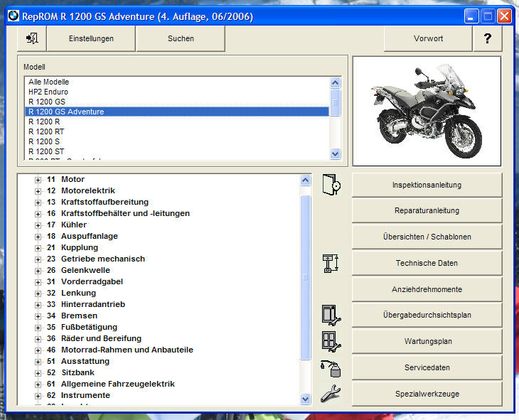Click the wrench icon beside Spezialwerkzeuge
The height and width of the screenshot is (420, 519).
331,393
